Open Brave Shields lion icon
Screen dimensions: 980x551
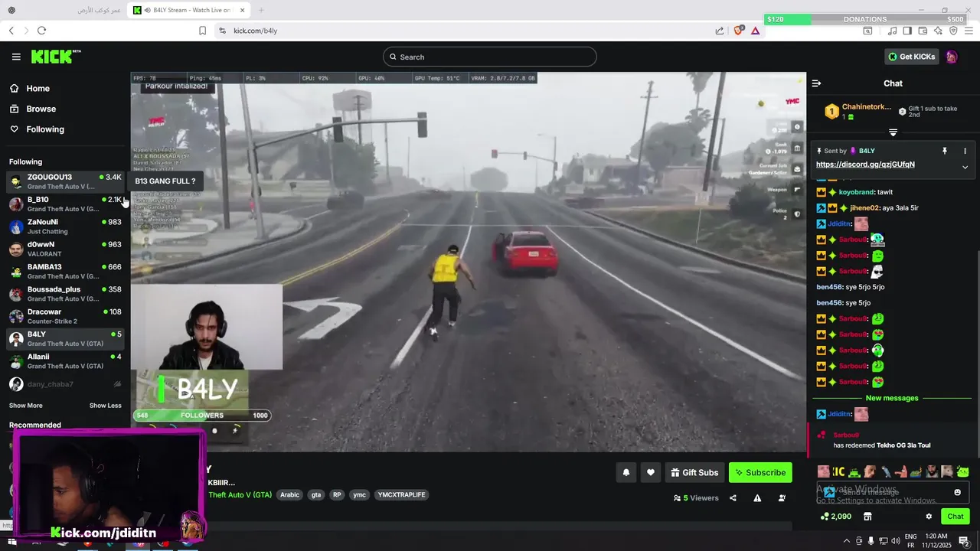click(739, 31)
